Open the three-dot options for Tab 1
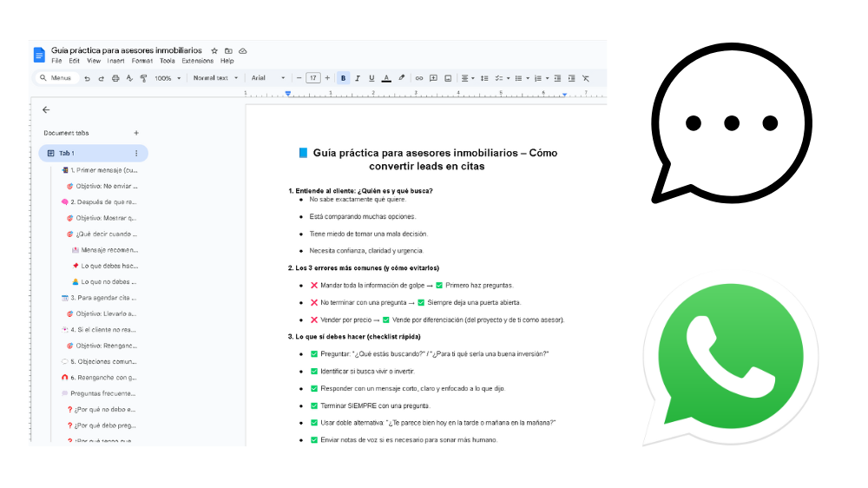868x488 pixels. point(136,153)
